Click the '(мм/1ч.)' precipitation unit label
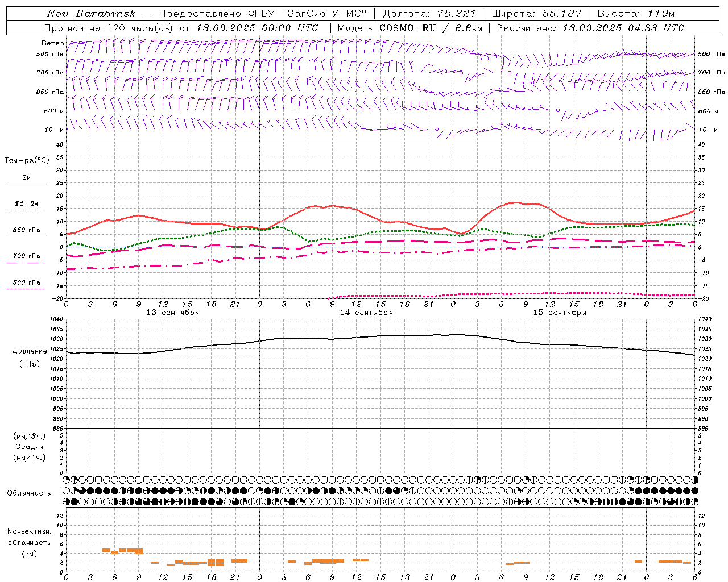Screen dimensions: 728x582 coord(30,458)
